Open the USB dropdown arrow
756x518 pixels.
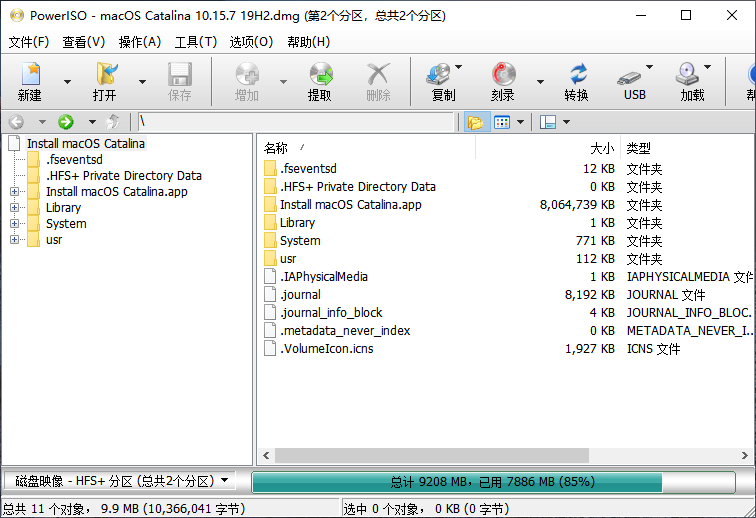(x=649, y=67)
